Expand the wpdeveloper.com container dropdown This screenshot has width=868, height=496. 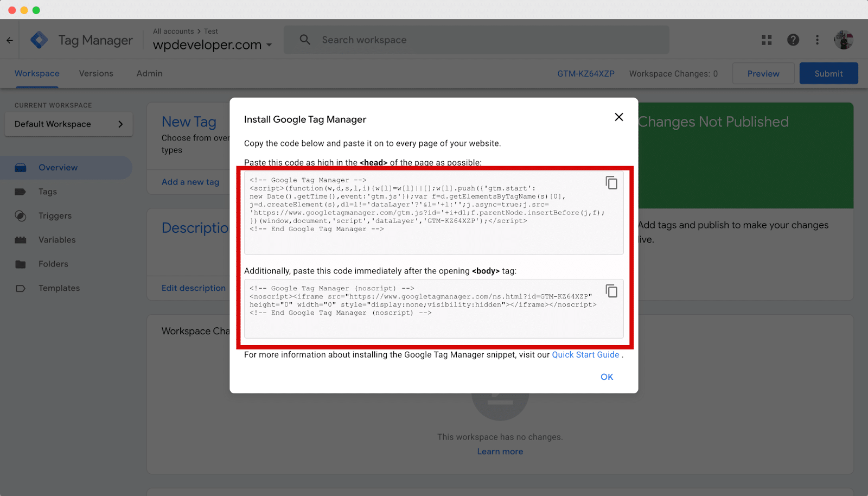pyautogui.click(x=269, y=45)
